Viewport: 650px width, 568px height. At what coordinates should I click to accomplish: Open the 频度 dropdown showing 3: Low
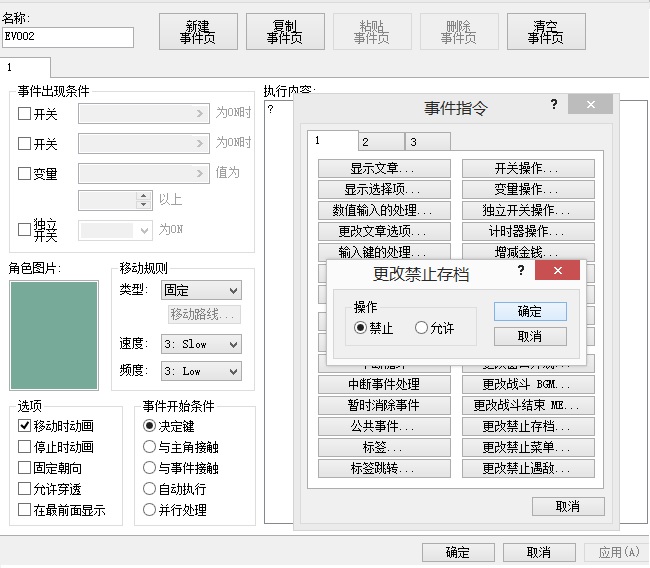click(x=201, y=371)
